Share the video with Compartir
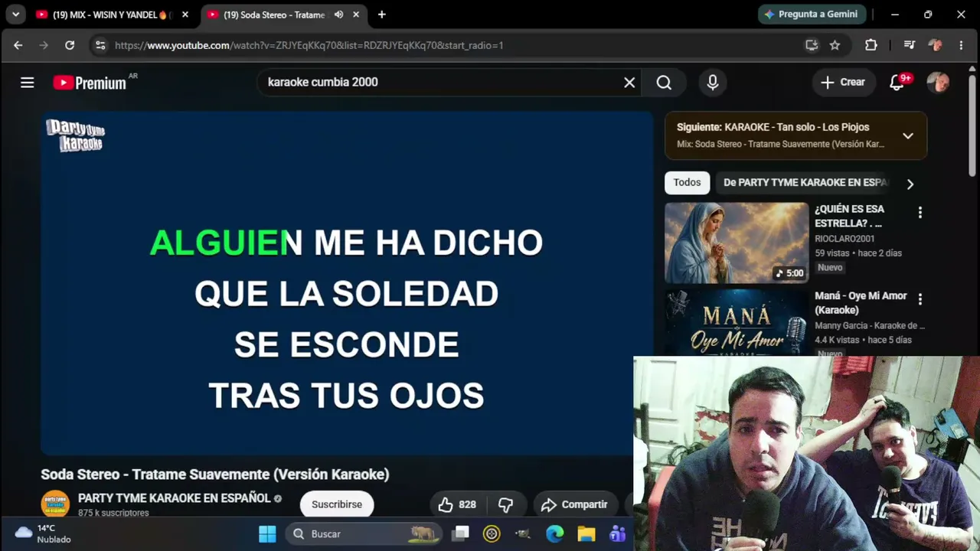Image resolution: width=980 pixels, height=551 pixels. click(575, 504)
